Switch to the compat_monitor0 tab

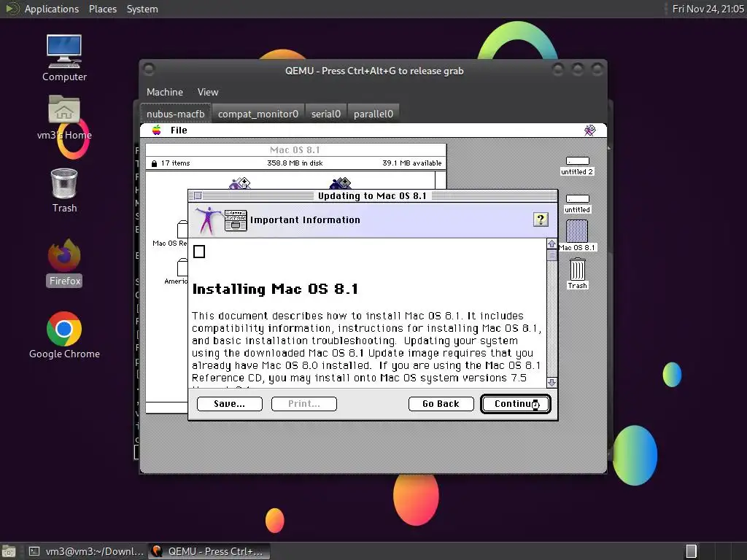point(258,114)
